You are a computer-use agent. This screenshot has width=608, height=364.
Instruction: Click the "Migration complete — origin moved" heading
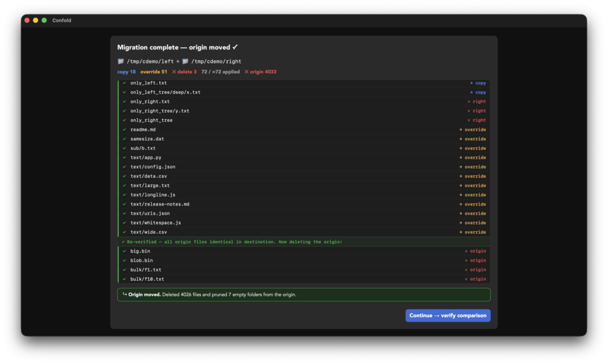coord(178,48)
